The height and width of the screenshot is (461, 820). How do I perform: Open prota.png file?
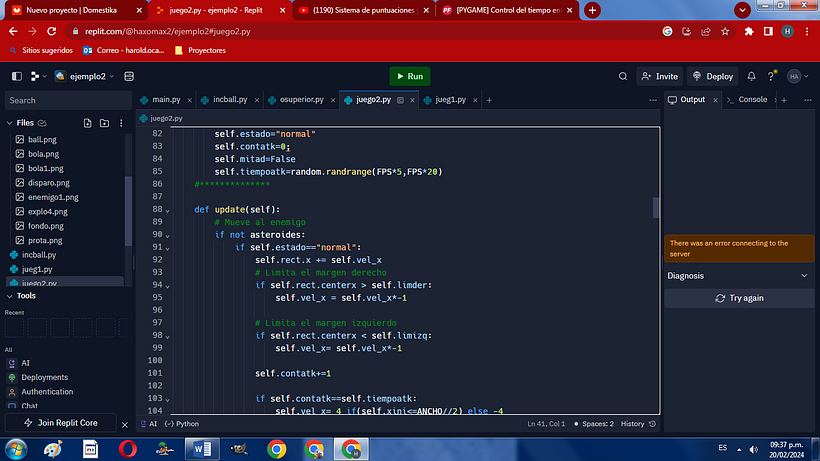coord(44,240)
